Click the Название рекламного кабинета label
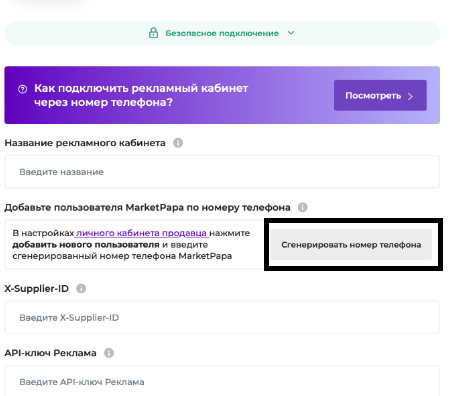This screenshot has width=469, height=396. click(x=85, y=143)
